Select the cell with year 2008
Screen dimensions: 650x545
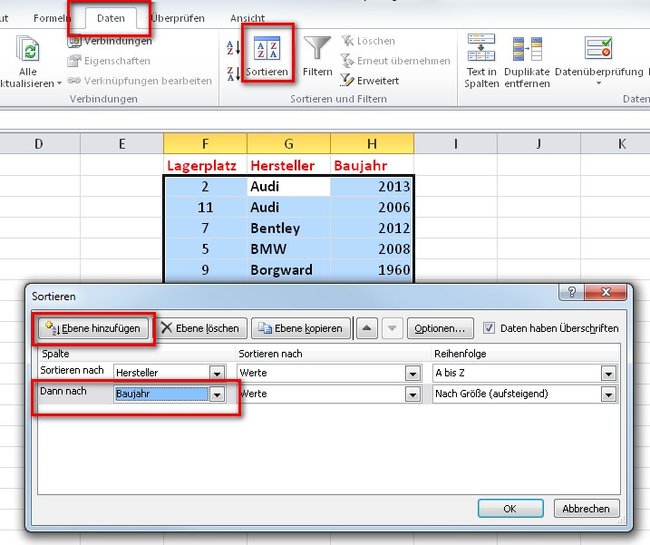pos(372,249)
